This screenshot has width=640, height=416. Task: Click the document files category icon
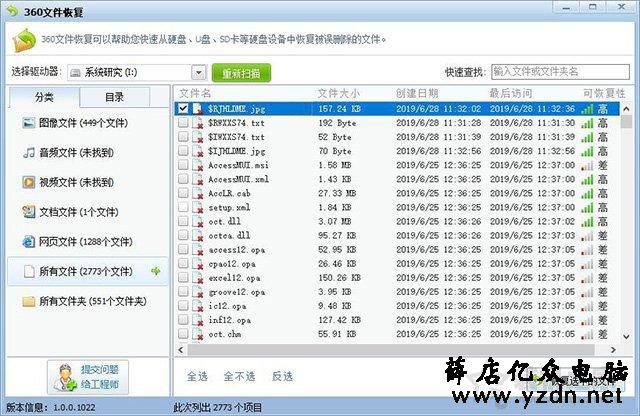tap(29, 212)
